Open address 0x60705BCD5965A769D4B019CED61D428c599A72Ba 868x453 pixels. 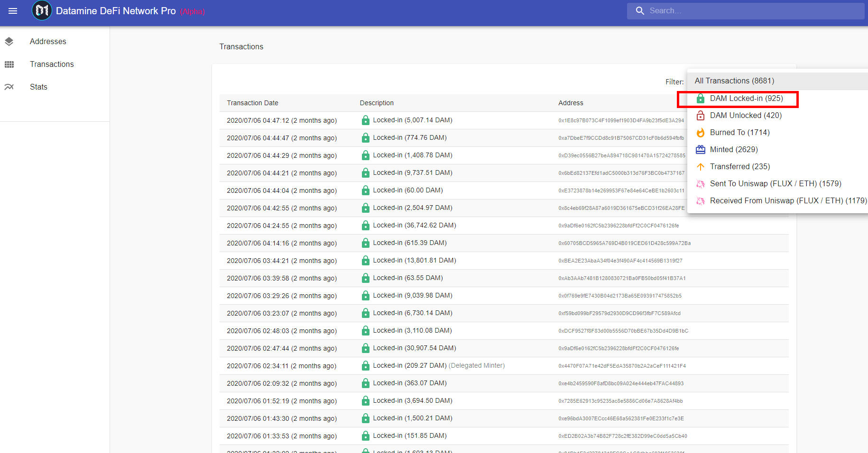coord(624,244)
